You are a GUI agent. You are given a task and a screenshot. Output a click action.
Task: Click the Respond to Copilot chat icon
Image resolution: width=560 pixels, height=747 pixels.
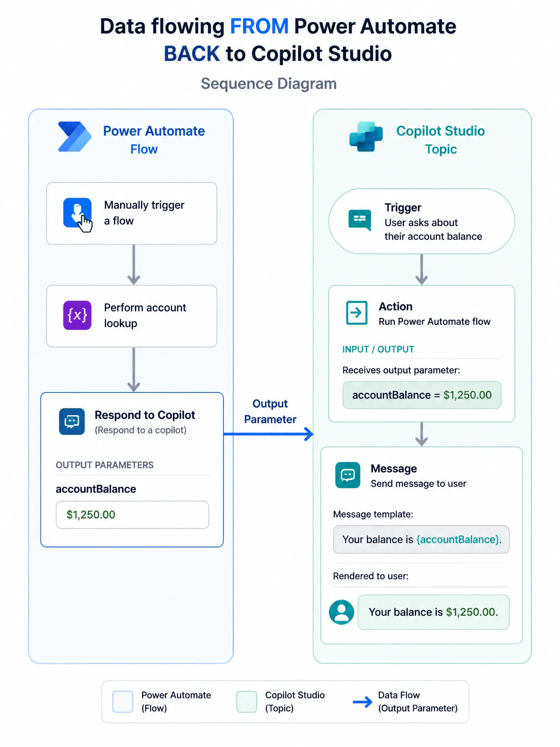(72, 422)
